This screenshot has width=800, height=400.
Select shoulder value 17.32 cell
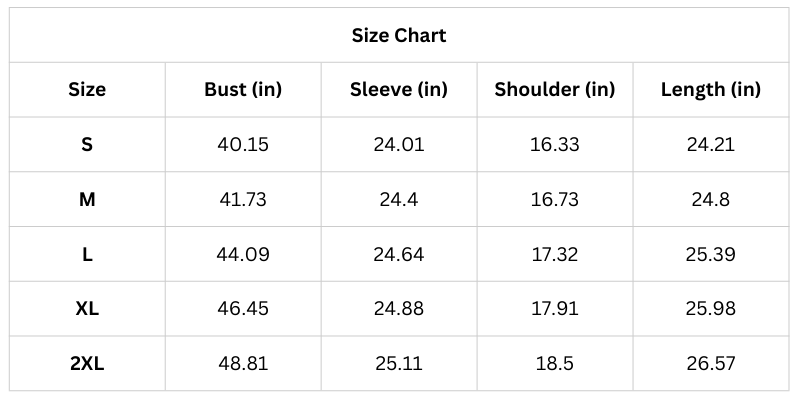tap(555, 254)
